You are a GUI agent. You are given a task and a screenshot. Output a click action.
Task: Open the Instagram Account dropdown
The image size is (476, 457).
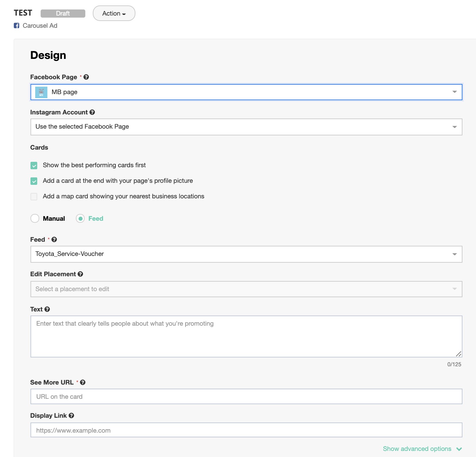tap(246, 127)
